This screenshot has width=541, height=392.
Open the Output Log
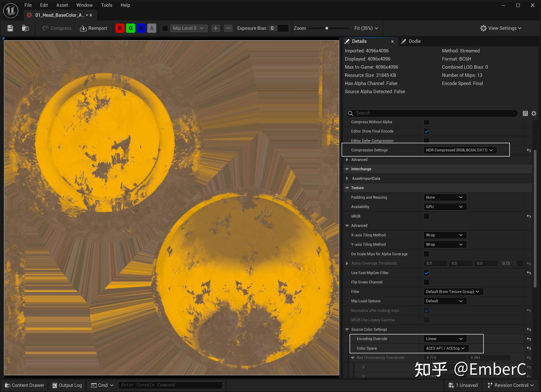(67, 385)
